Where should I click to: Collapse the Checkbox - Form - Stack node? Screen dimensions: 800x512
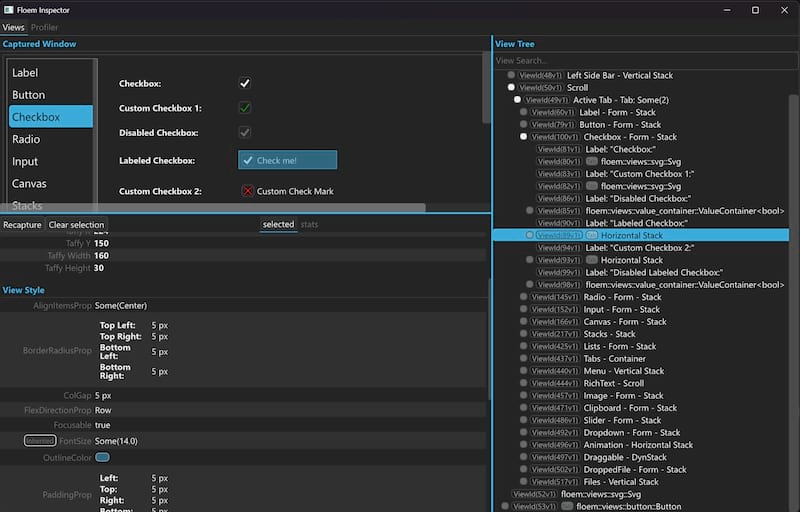pos(523,137)
